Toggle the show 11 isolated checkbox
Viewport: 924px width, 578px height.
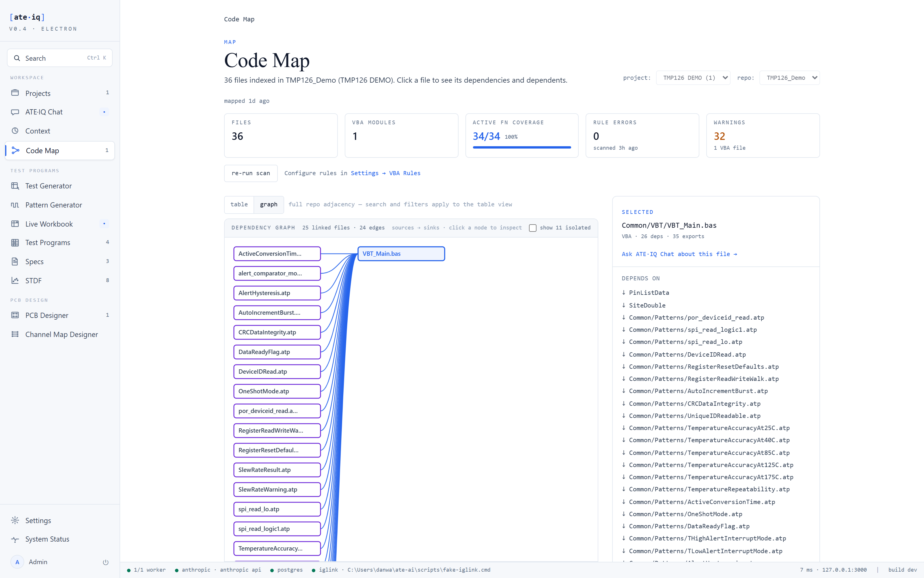coord(533,228)
